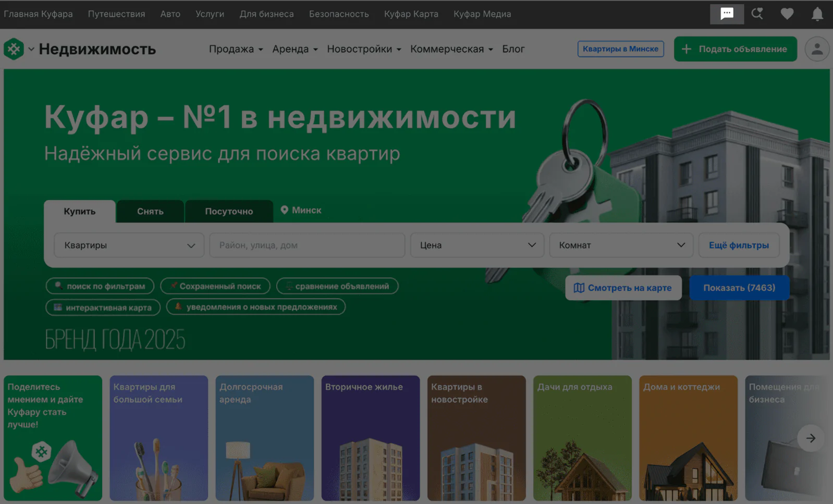Open the messages chat icon
Viewport: 833px width, 504px height.
[727, 14]
